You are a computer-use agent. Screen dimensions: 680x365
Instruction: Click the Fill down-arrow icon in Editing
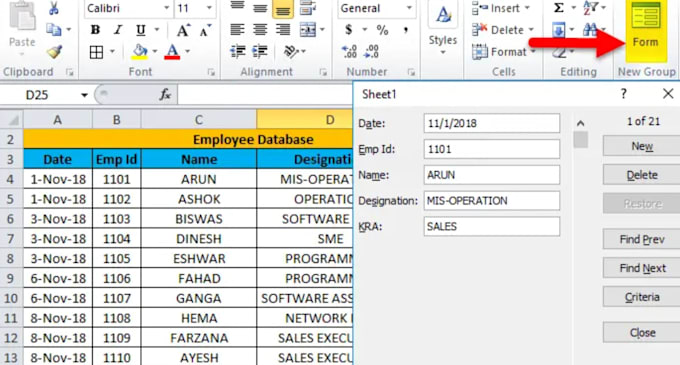(559, 30)
